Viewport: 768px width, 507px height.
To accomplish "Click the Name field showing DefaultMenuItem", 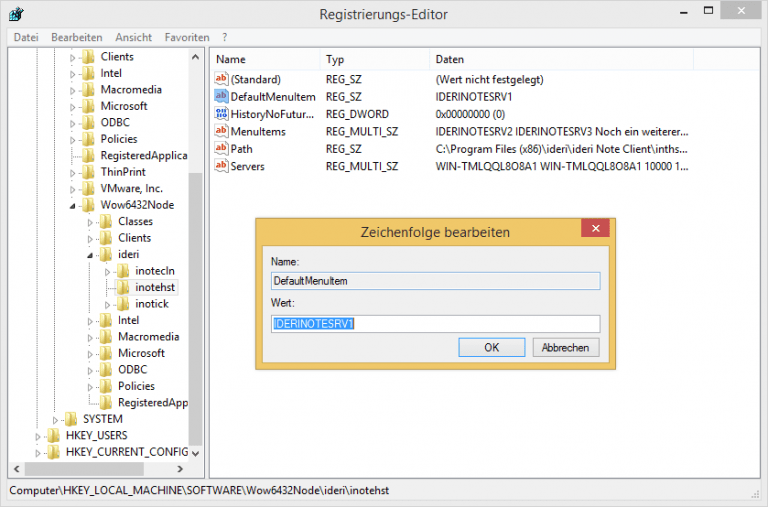I will point(435,281).
